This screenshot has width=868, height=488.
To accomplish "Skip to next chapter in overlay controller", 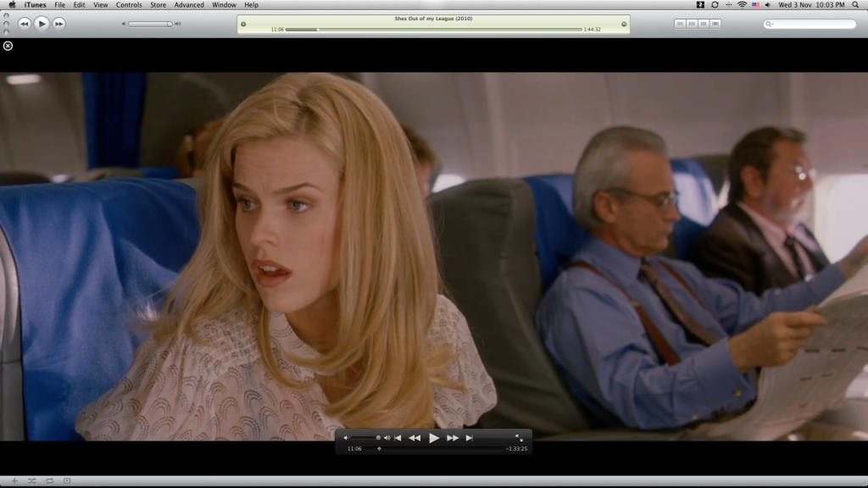I will [x=470, y=438].
